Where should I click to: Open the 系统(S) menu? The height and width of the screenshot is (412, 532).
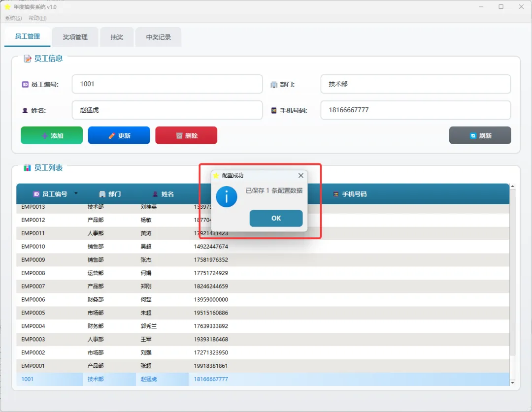[13, 18]
